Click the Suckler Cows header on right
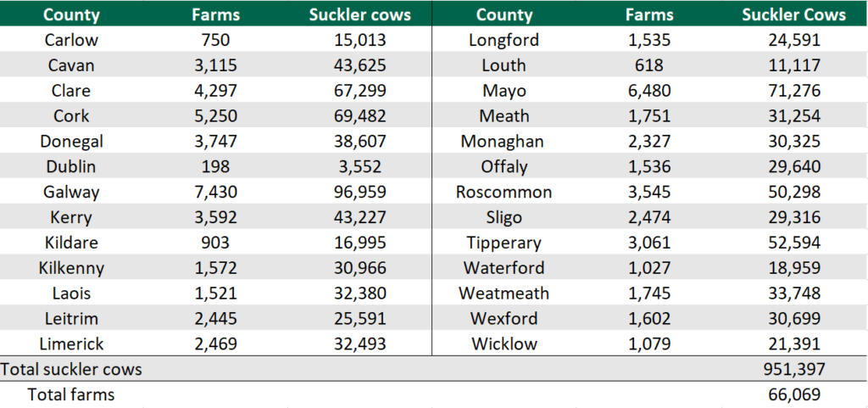Viewport: 868px width, 408px height. [793, 14]
